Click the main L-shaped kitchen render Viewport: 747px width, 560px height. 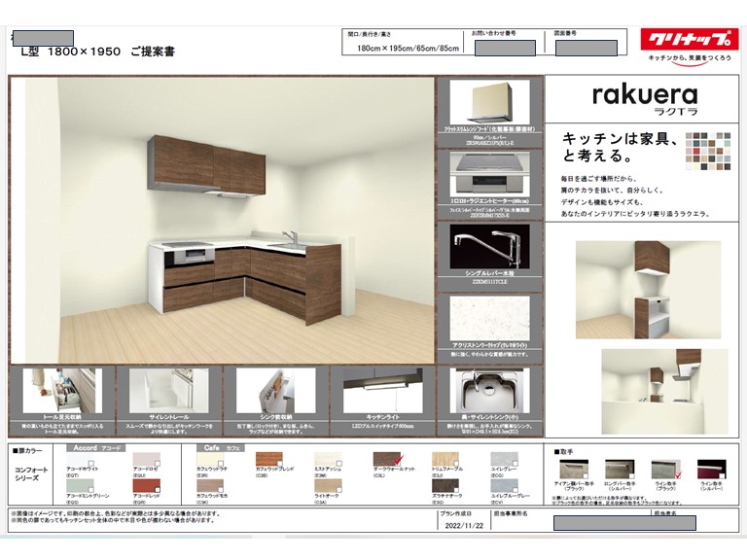click(222, 221)
